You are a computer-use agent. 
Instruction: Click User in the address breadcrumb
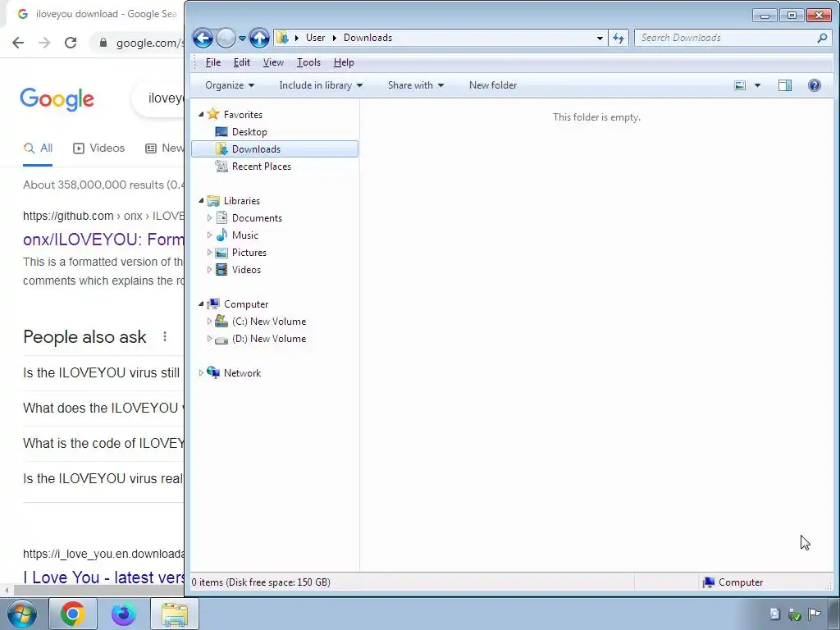(316, 38)
